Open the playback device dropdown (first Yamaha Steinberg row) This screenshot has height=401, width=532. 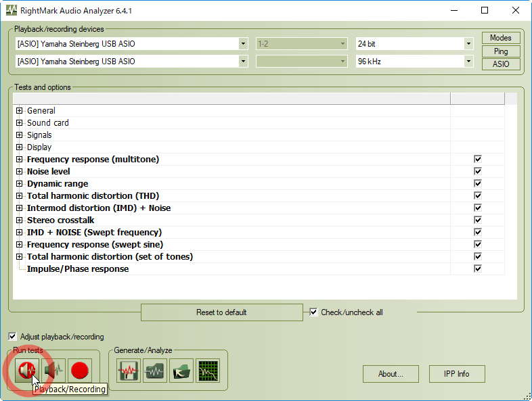click(x=243, y=44)
